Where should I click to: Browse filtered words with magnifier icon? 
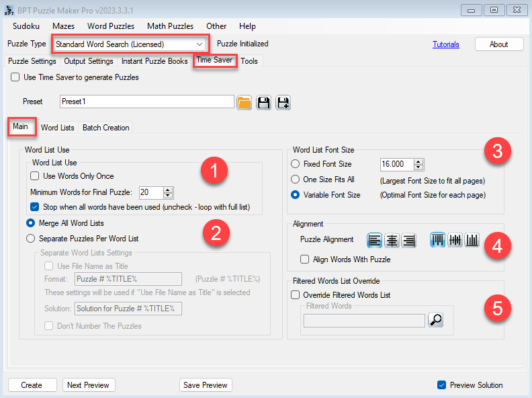(x=435, y=321)
